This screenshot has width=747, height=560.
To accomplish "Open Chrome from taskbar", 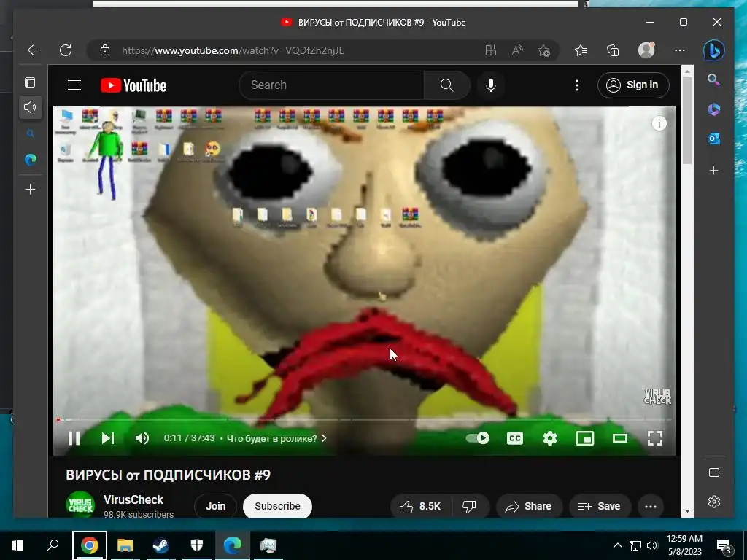I will click(x=89, y=545).
